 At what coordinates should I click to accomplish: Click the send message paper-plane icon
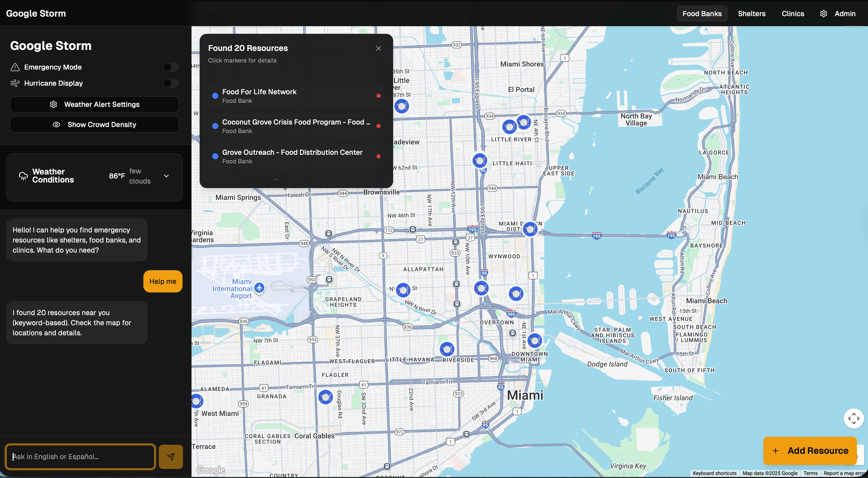pyautogui.click(x=170, y=456)
